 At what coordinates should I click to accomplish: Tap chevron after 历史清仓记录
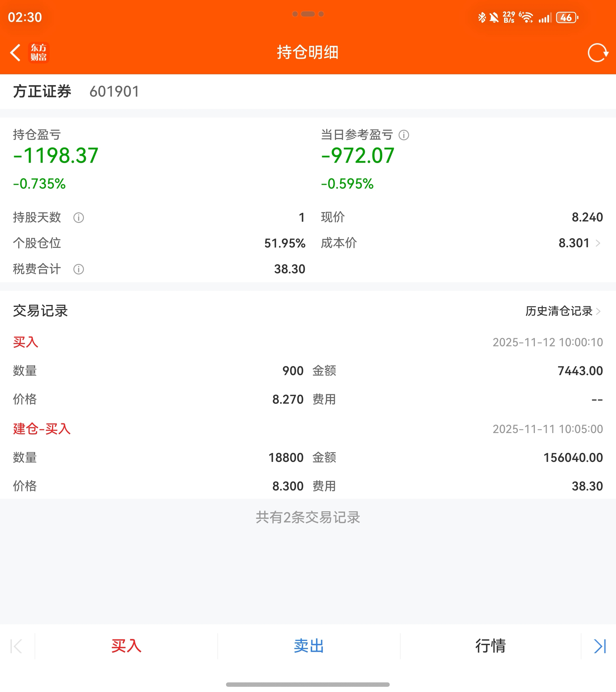[x=598, y=311]
